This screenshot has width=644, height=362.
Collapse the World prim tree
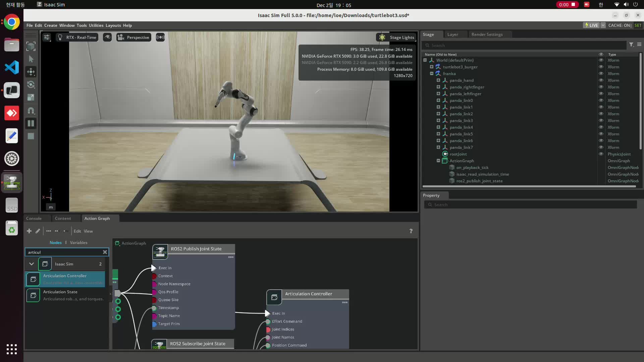coord(425,60)
